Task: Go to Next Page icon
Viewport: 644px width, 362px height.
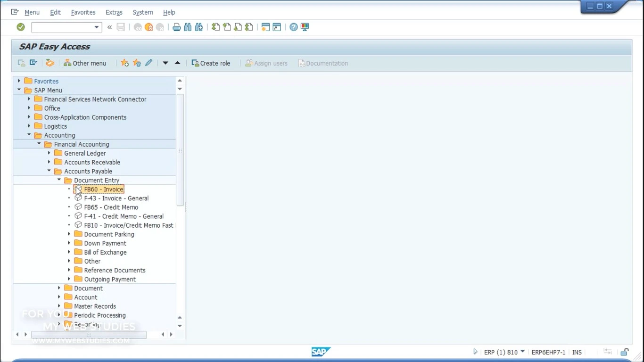Action: tap(238, 27)
